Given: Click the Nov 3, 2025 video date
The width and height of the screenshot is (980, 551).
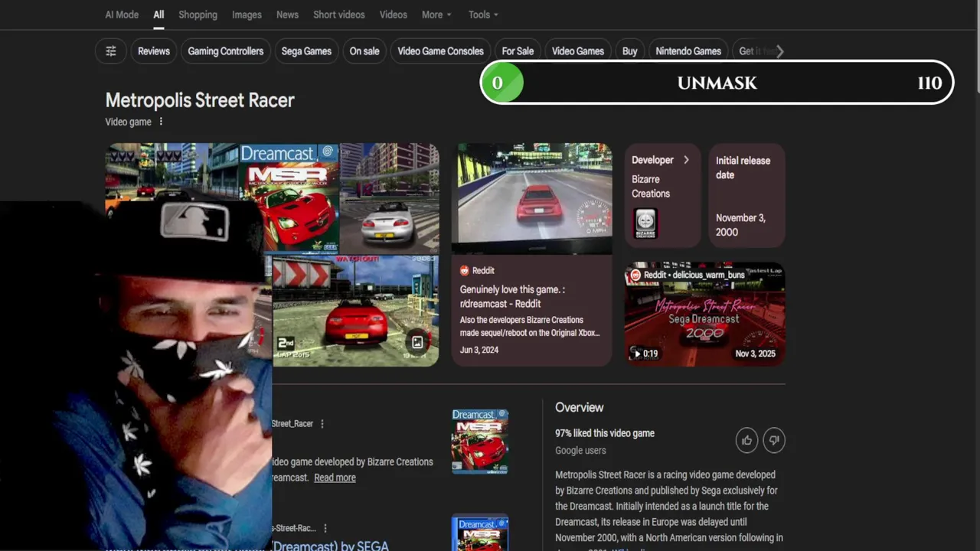Looking at the screenshot, I should pyautogui.click(x=755, y=354).
